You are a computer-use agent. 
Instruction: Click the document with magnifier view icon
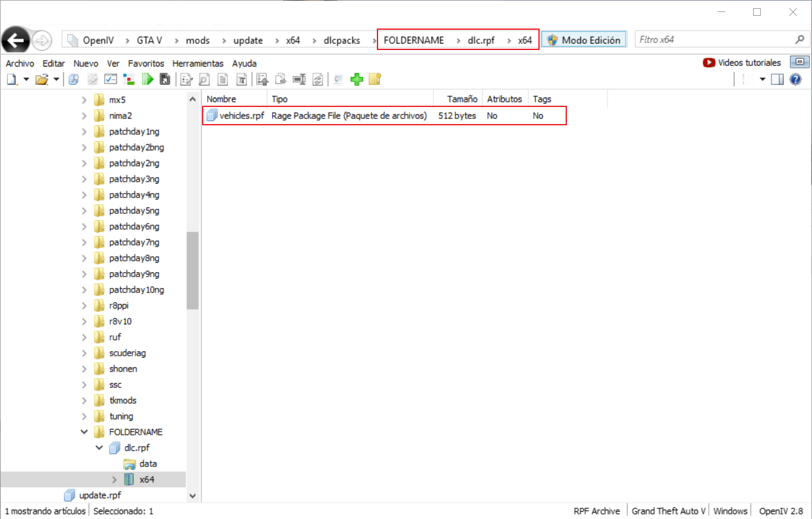tap(205, 79)
